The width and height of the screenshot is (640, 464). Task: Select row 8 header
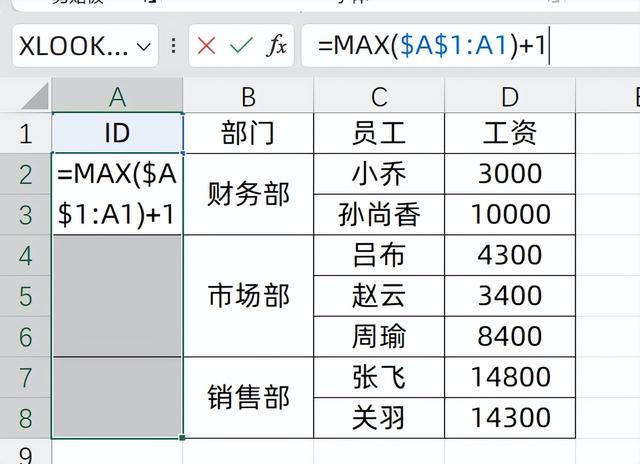25,418
